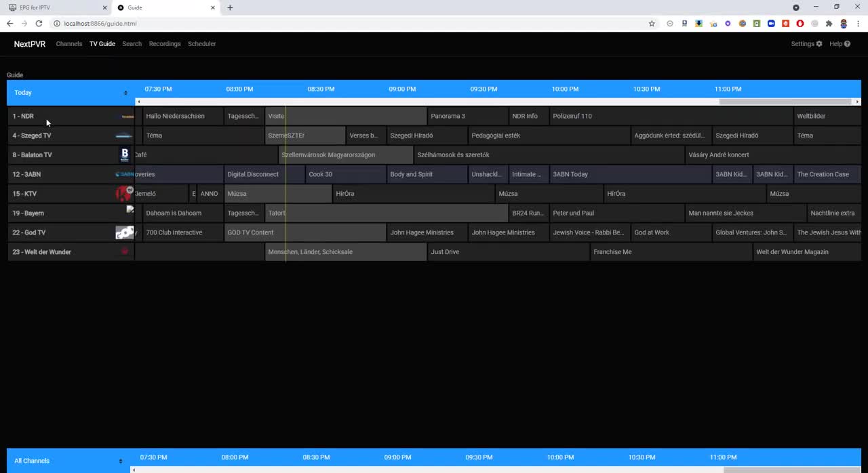Open the Chrome tab search dropdown arrow

796,7
